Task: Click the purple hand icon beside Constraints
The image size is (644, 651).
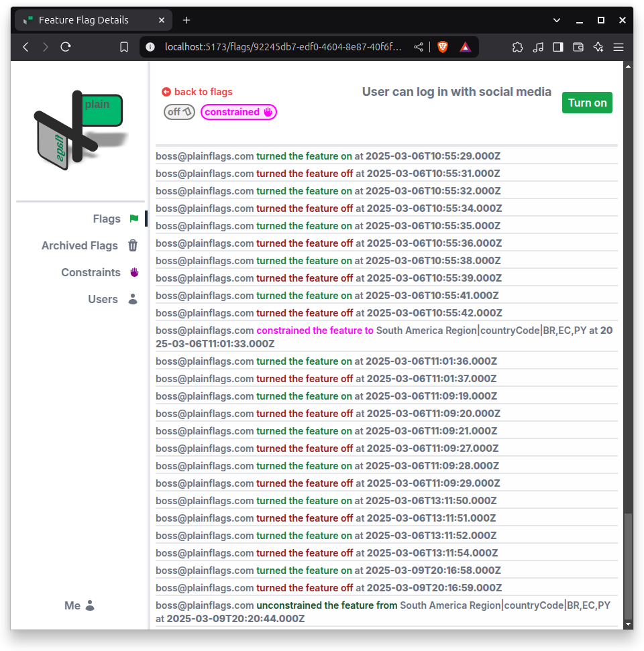Action: tap(133, 272)
